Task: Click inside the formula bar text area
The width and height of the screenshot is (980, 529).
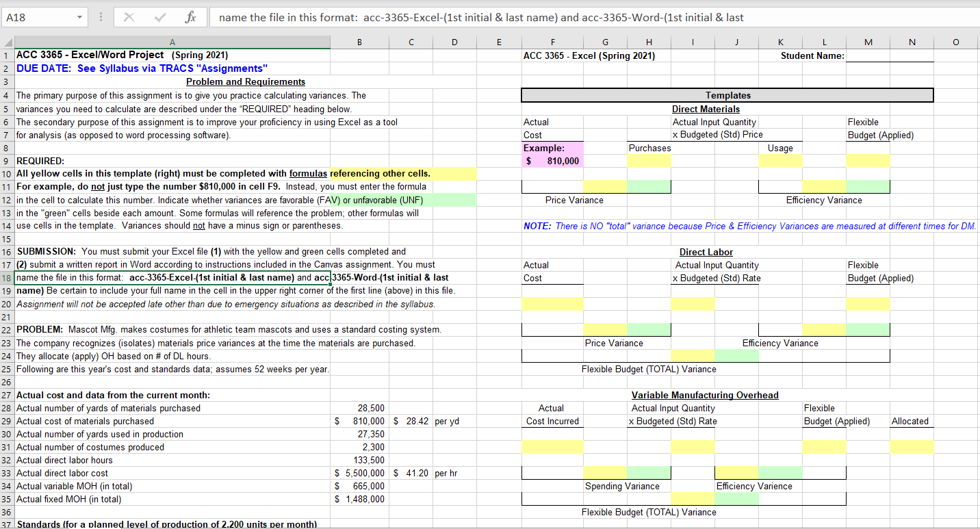Action: pyautogui.click(x=479, y=16)
